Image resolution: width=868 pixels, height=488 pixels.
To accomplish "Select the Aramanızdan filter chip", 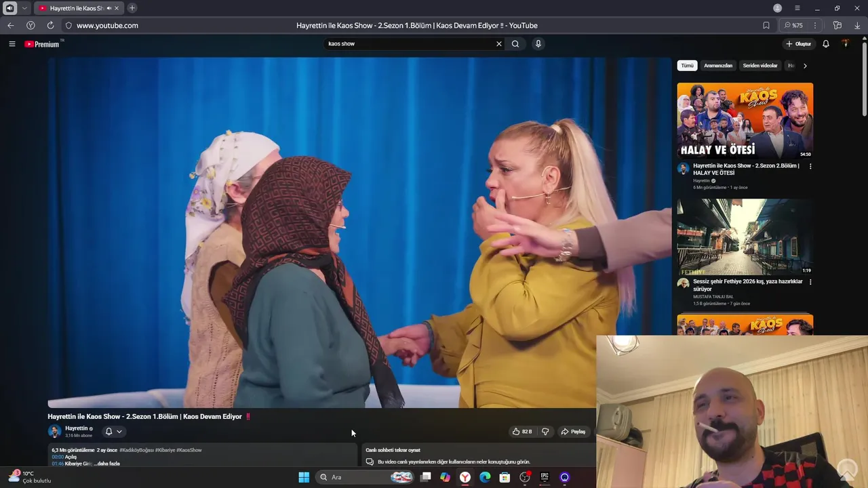I will (x=718, y=66).
